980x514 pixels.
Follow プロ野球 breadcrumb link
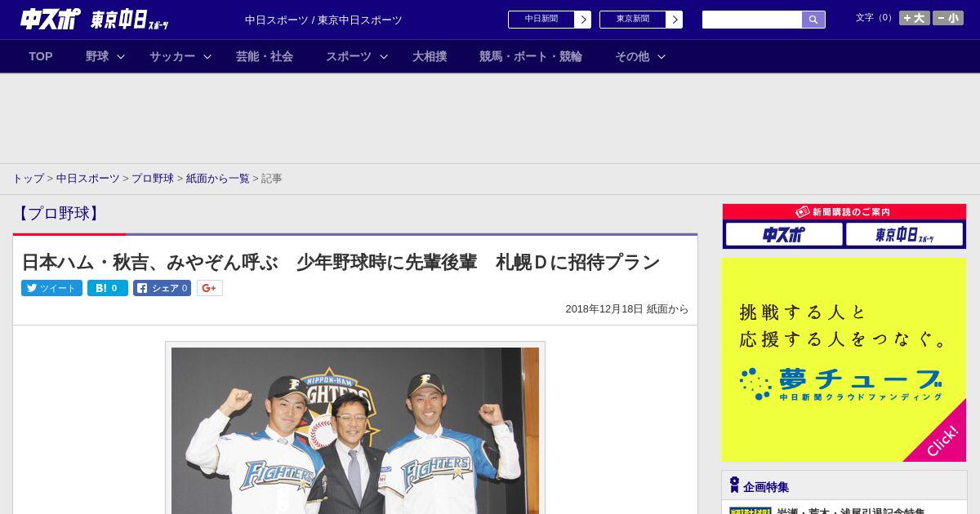click(x=153, y=178)
